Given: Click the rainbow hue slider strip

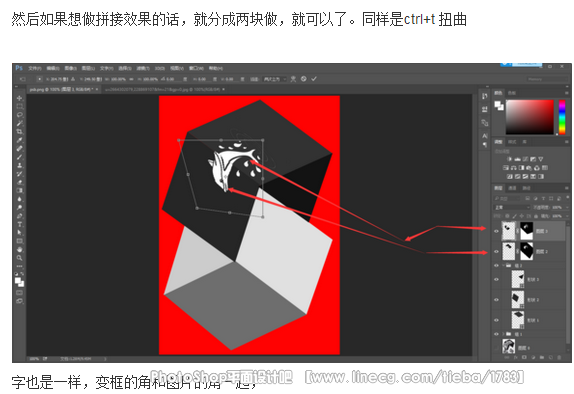Looking at the screenshot, I should 562,117.
